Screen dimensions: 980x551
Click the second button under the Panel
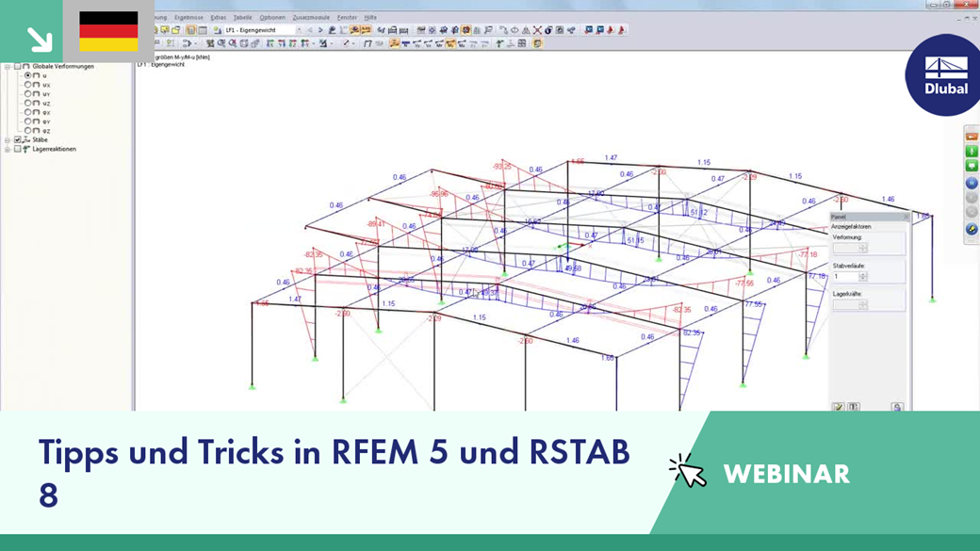pyautogui.click(x=854, y=407)
